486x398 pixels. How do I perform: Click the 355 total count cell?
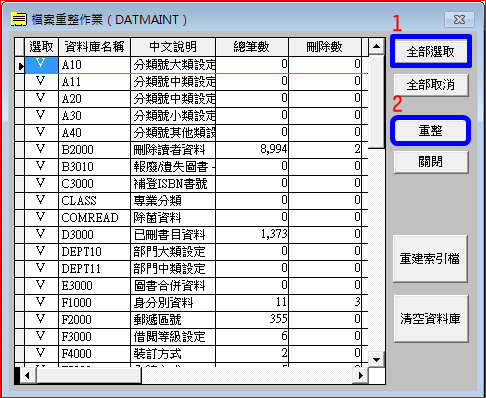pos(252,320)
